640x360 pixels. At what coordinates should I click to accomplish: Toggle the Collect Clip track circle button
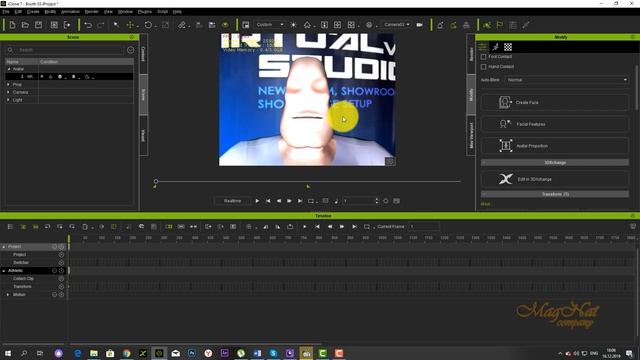click(61, 278)
